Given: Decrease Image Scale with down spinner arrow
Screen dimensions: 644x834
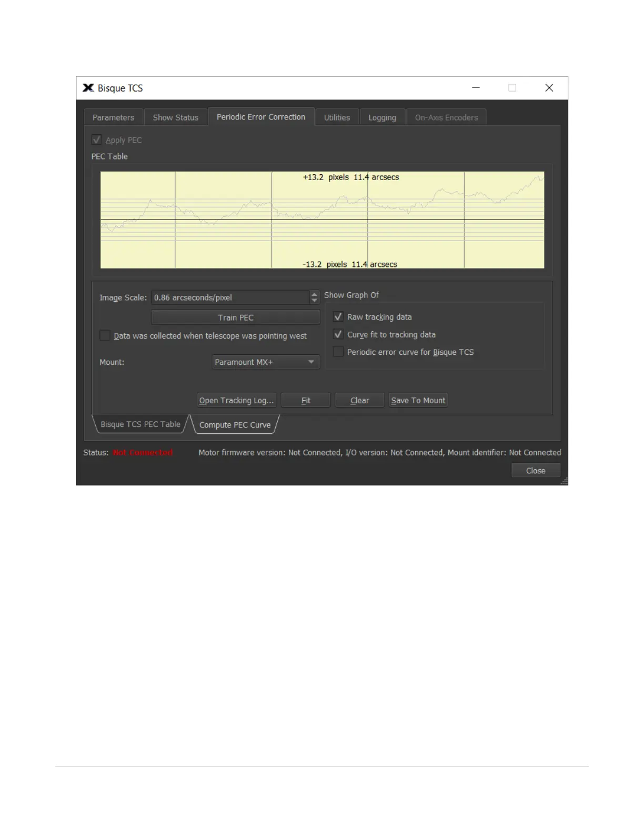Looking at the screenshot, I should 314,301.
